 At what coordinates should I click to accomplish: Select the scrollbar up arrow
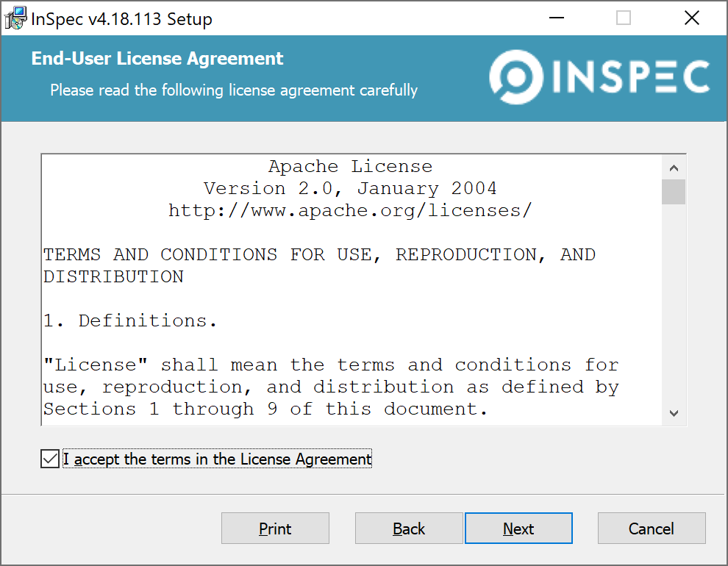click(x=674, y=167)
